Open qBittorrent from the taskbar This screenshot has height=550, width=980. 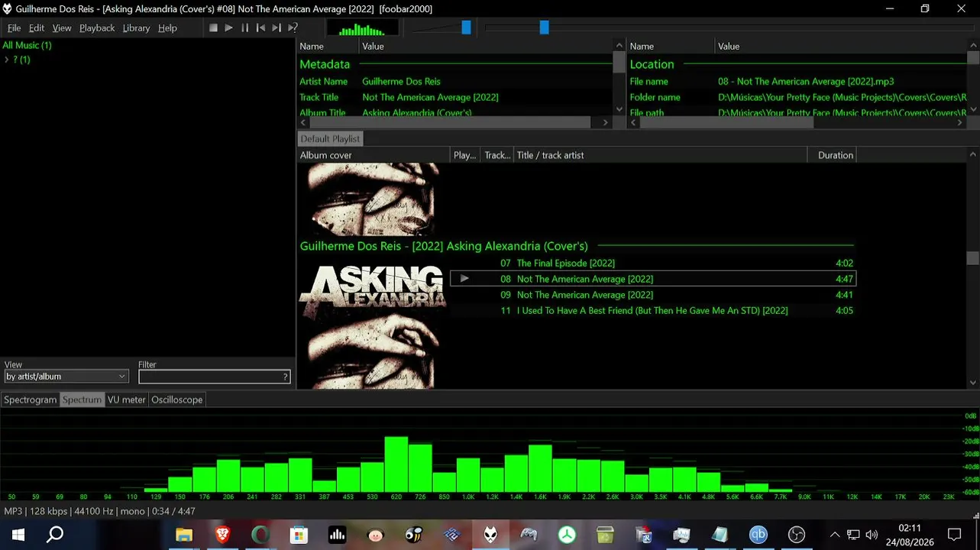[x=758, y=535]
